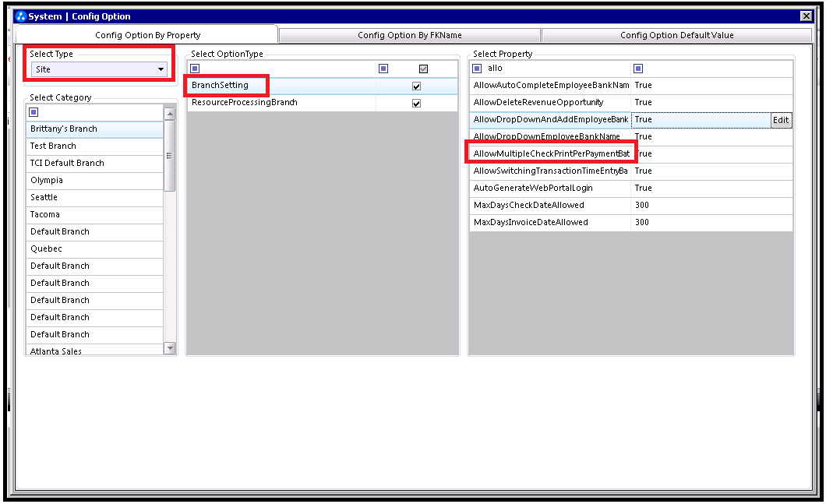Switch to Config Option By FKName tab
This screenshot has height=504, width=826.
point(410,35)
